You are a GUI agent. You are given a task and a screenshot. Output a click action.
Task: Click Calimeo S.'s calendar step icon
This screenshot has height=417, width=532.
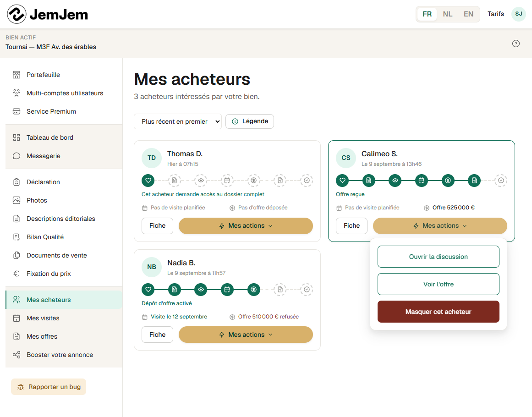422,181
